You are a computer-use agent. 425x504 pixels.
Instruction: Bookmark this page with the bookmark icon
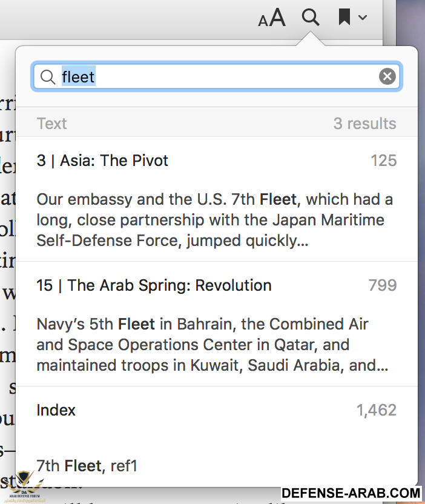(344, 18)
